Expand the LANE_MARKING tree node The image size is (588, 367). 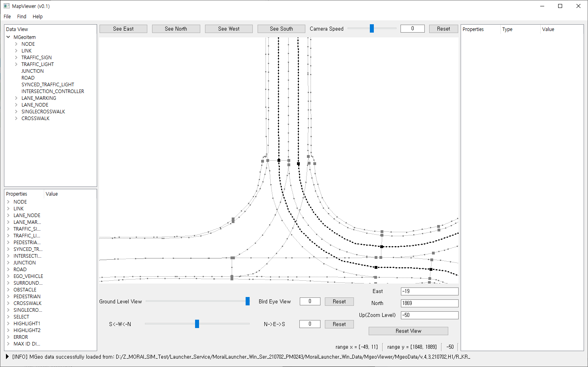tap(16, 98)
